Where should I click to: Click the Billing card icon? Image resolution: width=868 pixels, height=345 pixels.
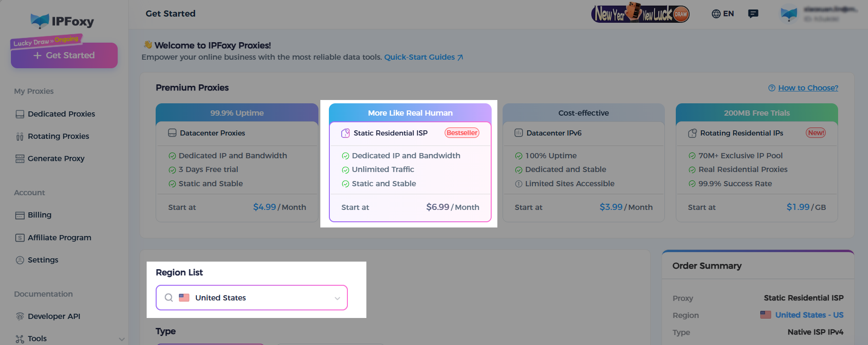click(x=20, y=215)
